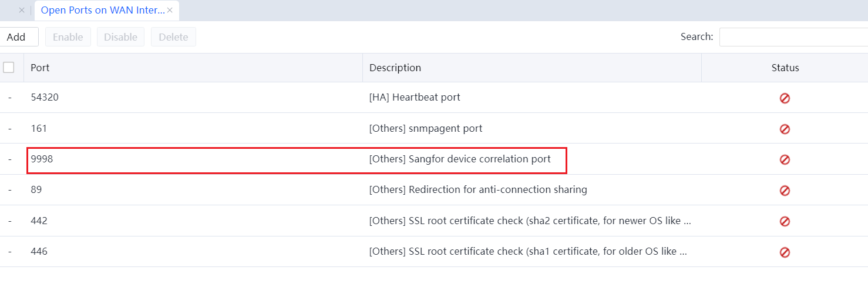The image size is (868, 300).
Task: Select the Sangfor device correlation port row
Action: point(459,159)
